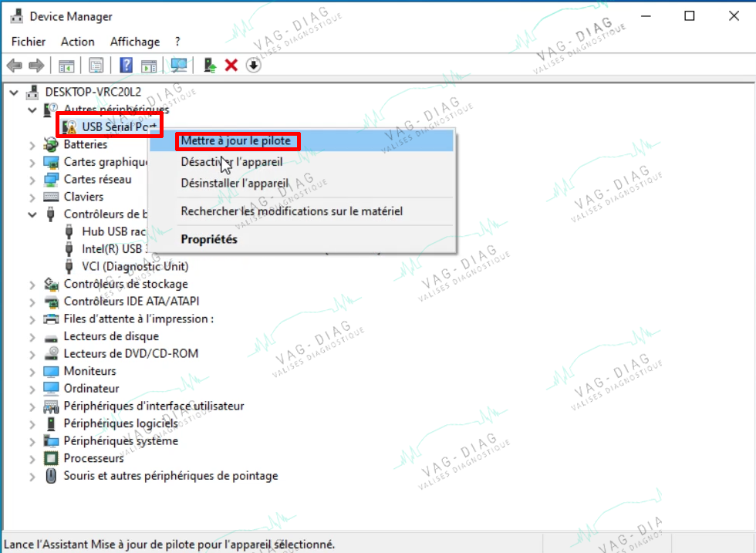Screen dimensions: 756x553
Task: Click the Back arrow toolbar icon
Action: (x=15, y=65)
